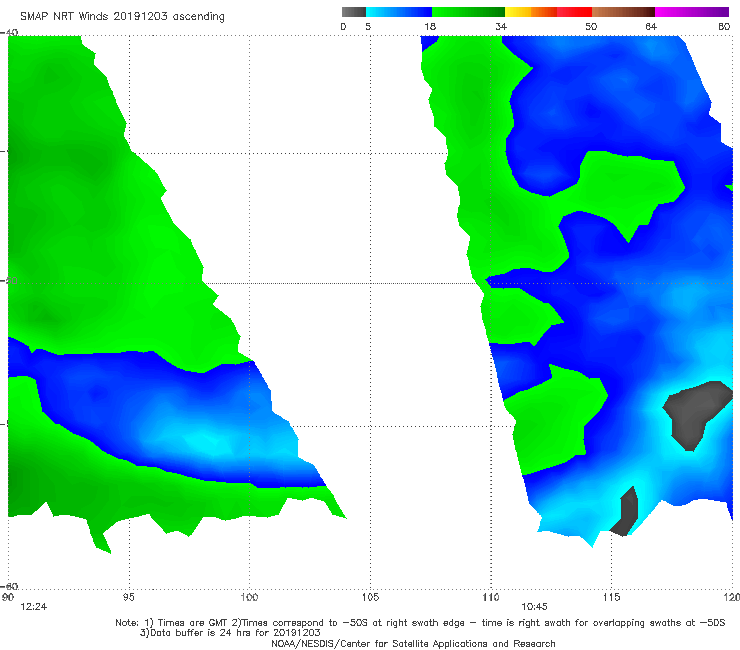Click the latitude label '-40'
This screenshot has width=740, height=650.
tap(9, 33)
